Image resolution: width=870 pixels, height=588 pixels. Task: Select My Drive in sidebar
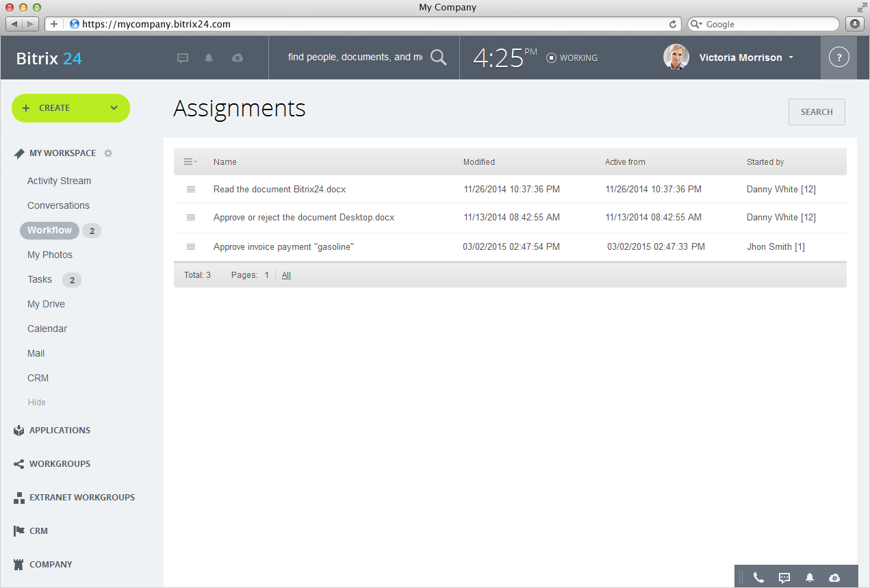pos(46,304)
